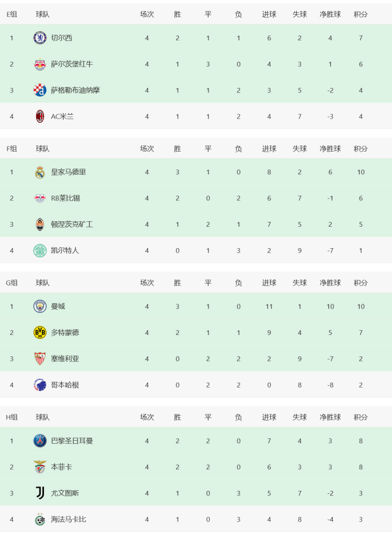Click the Dinamo Zagreb checkered crest
The image size is (392, 533).
(x=40, y=90)
